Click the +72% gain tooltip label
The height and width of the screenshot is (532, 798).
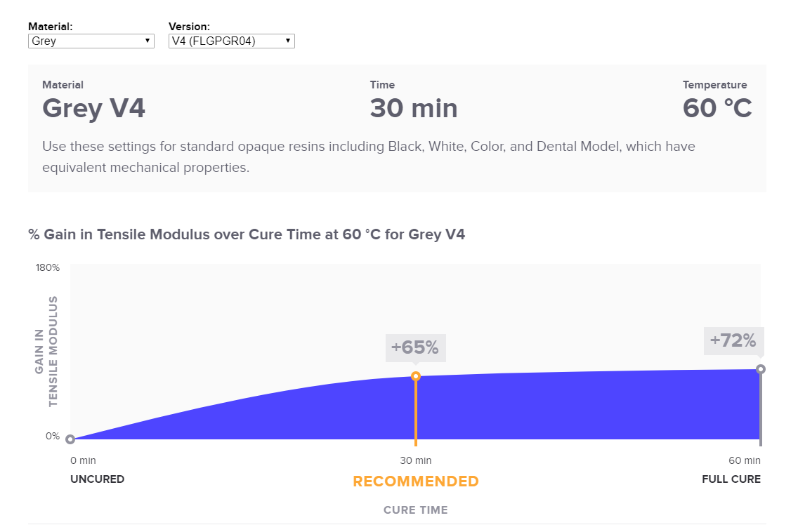tap(733, 341)
